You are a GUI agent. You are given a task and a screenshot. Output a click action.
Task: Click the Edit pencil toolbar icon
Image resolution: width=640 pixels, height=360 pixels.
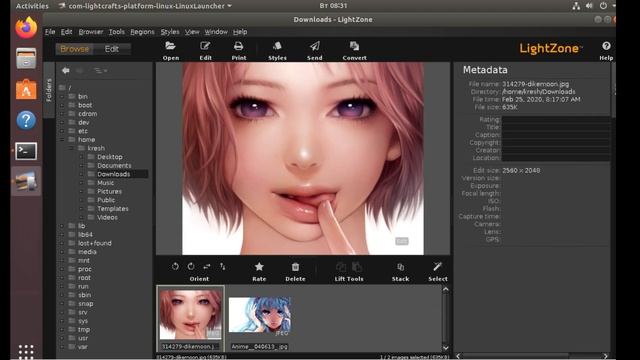pos(205,46)
